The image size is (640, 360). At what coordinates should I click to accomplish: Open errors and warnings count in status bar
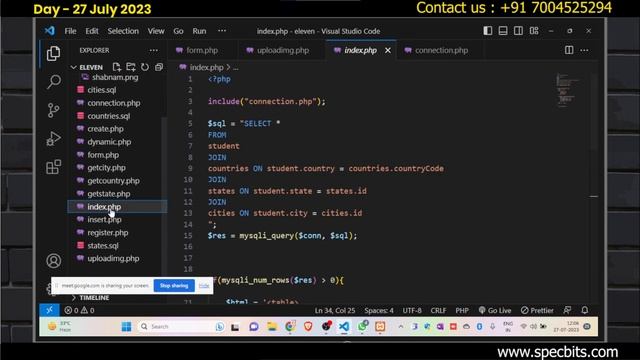point(79,310)
